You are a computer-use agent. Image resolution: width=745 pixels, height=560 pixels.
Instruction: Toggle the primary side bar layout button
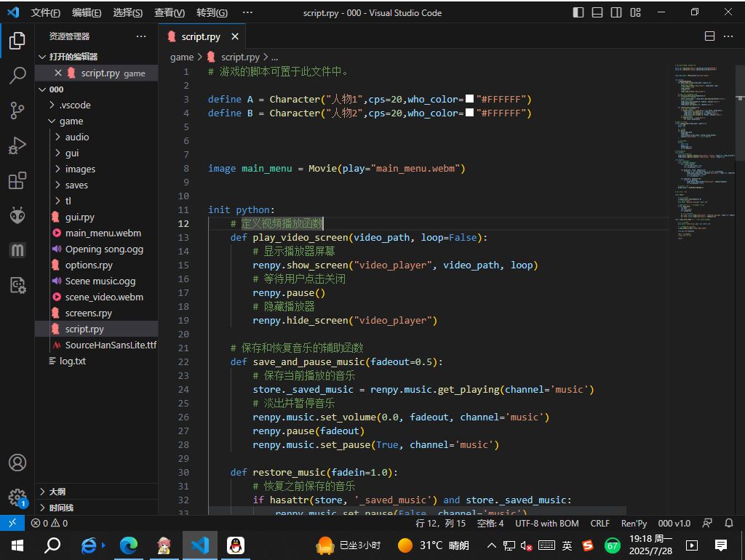pyautogui.click(x=578, y=12)
